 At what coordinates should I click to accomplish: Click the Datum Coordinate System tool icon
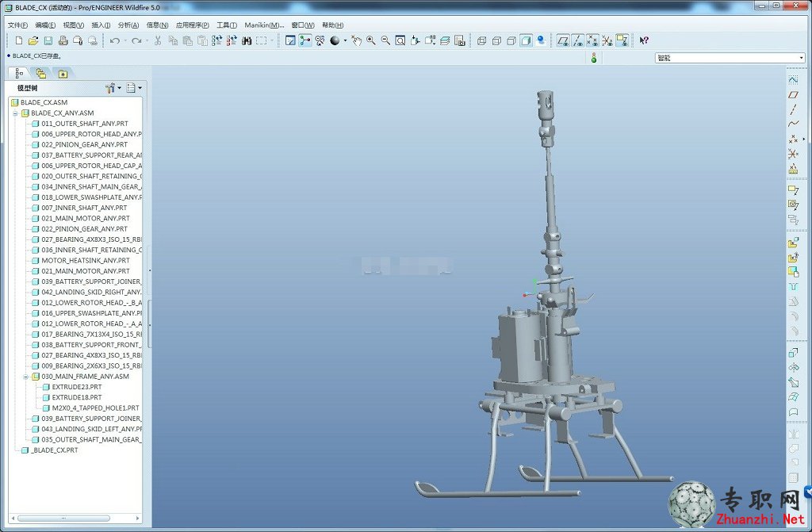click(x=793, y=154)
